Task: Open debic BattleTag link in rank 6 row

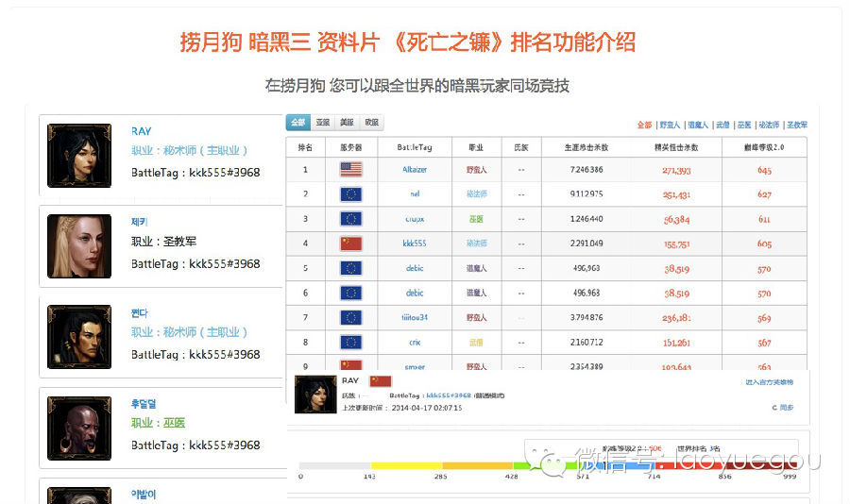Action: (x=415, y=293)
